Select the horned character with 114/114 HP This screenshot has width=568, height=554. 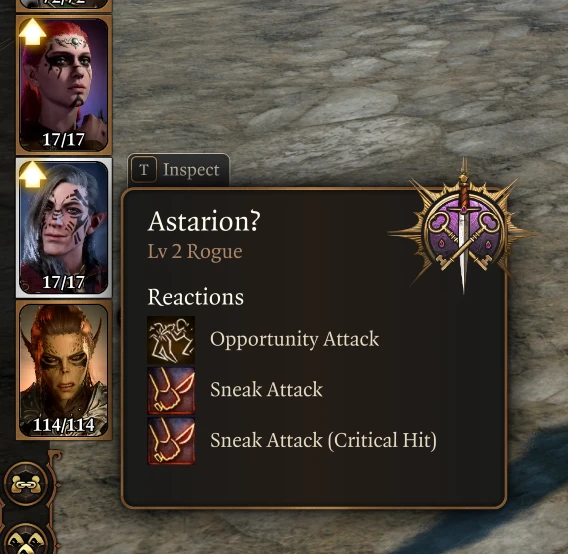(64, 370)
